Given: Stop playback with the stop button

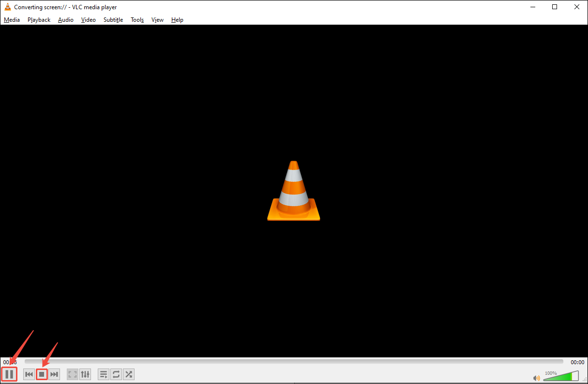Looking at the screenshot, I should pyautogui.click(x=42, y=374).
